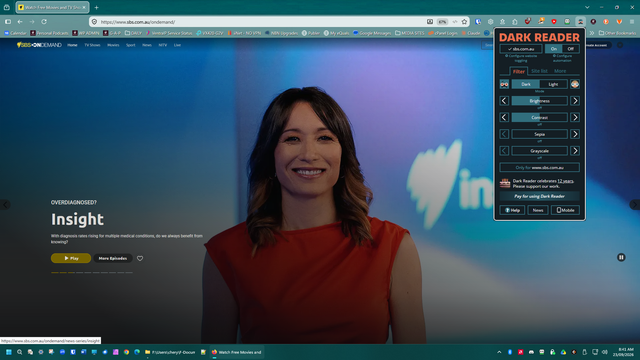Add Insight to favourites with the heart icon
The height and width of the screenshot is (360, 640).
click(140, 258)
